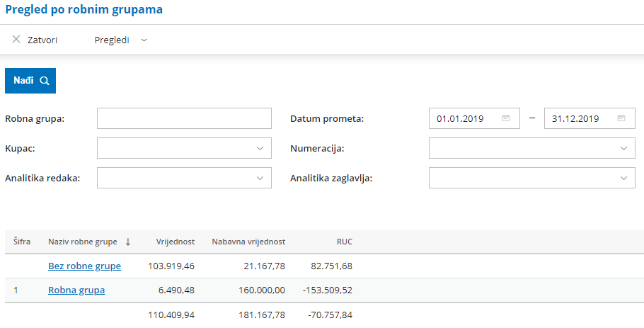Image resolution: width=644 pixels, height=328 pixels.
Task: Open the Analitika zaglavlja dropdown
Action: [532, 178]
